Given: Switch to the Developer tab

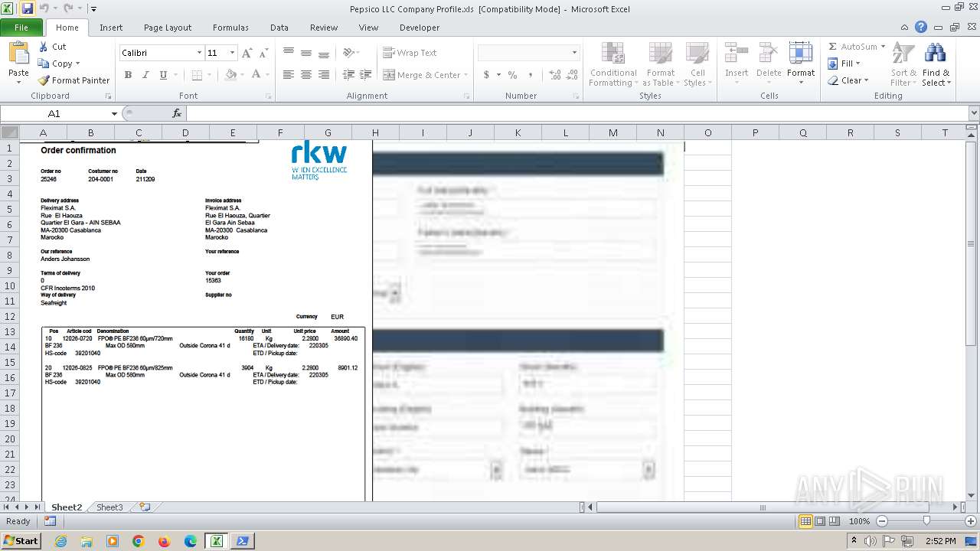Looking at the screenshot, I should (x=420, y=28).
